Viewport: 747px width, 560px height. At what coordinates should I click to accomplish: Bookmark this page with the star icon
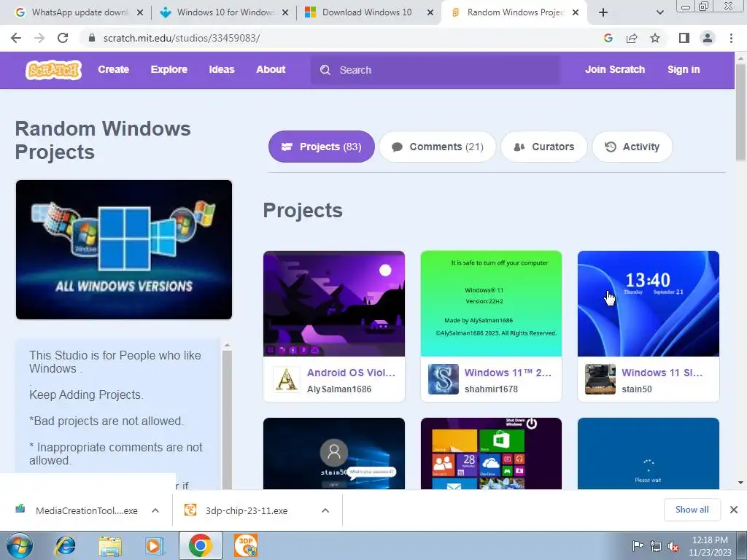point(655,38)
